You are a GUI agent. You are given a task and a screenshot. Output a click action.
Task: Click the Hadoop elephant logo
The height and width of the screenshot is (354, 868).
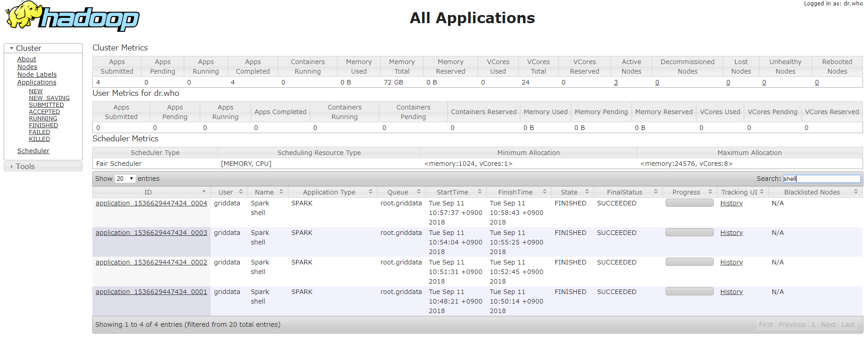72,16
